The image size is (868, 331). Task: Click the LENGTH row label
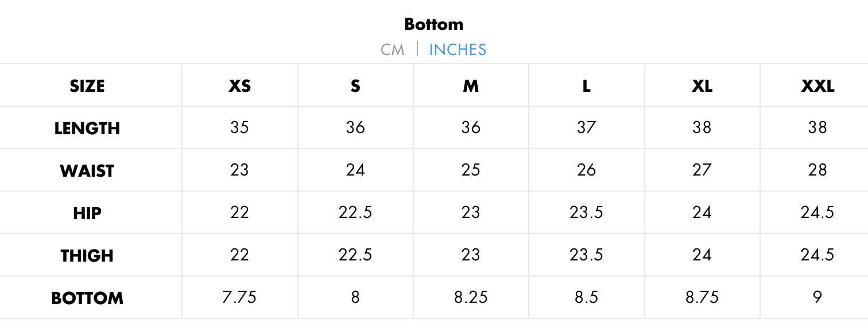click(x=87, y=128)
